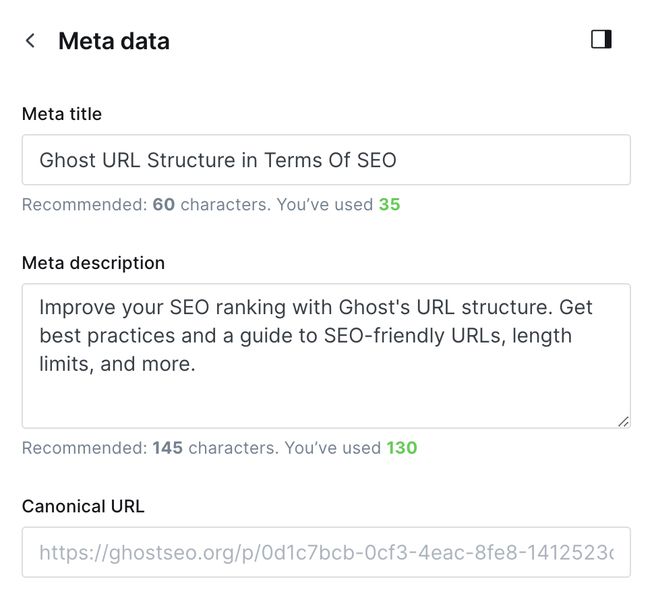Click the Meta title input field
The width and height of the screenshot is (654, 600).
coord(326,160)
